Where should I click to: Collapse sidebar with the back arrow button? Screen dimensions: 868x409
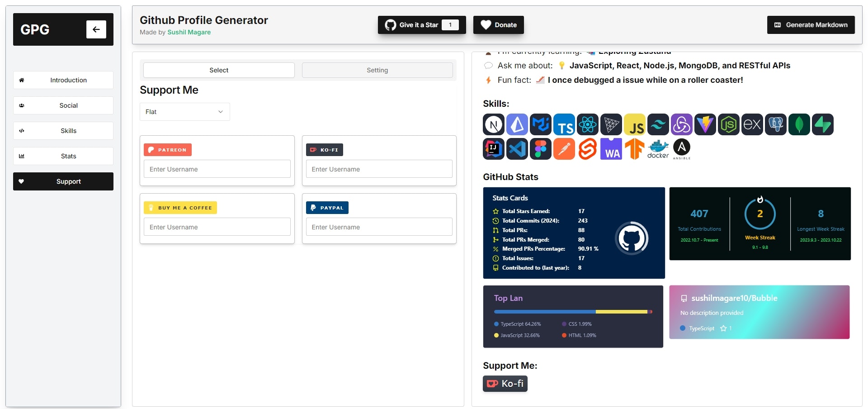(96, 29)
